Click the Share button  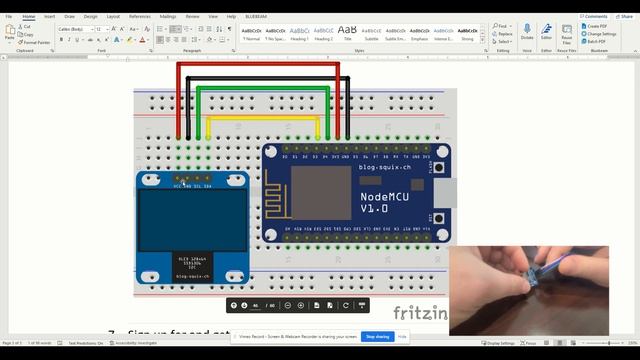tap(624, 16)
